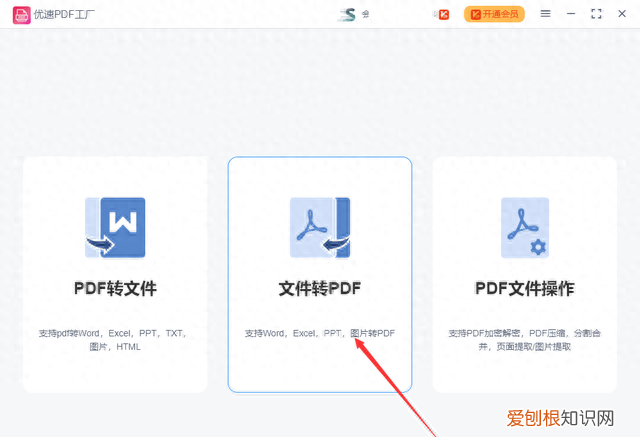The width and height of the screenshot is (640, 437).
Task: Click description 支持PDF加密解密, PDF压缩
Action: 525,340
